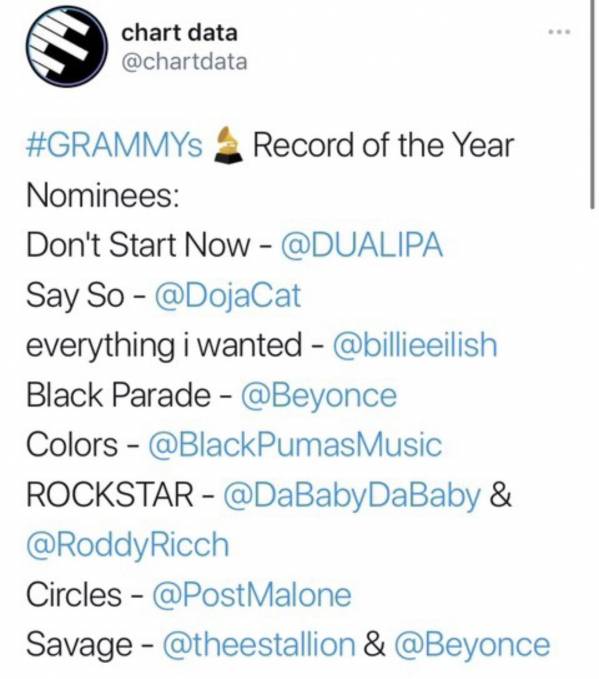Click @Beyonce on the Savage line

[x=472, y=645]
